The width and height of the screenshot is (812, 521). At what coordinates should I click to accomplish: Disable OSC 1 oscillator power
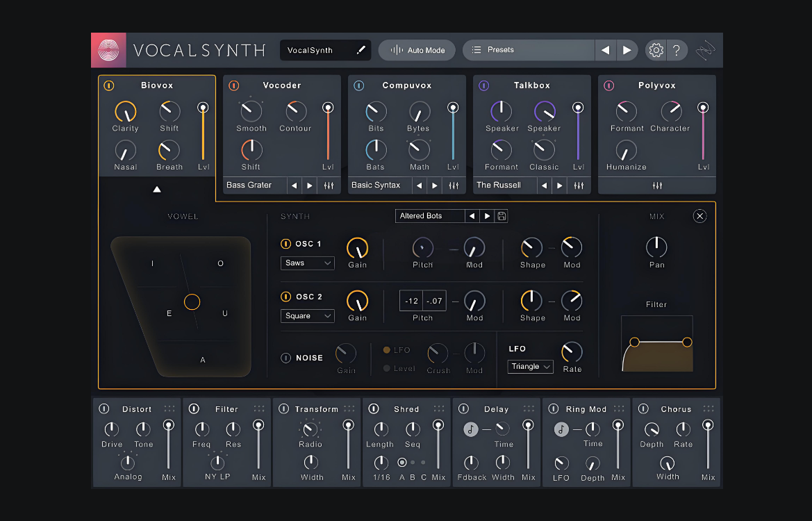pos(285,243)
